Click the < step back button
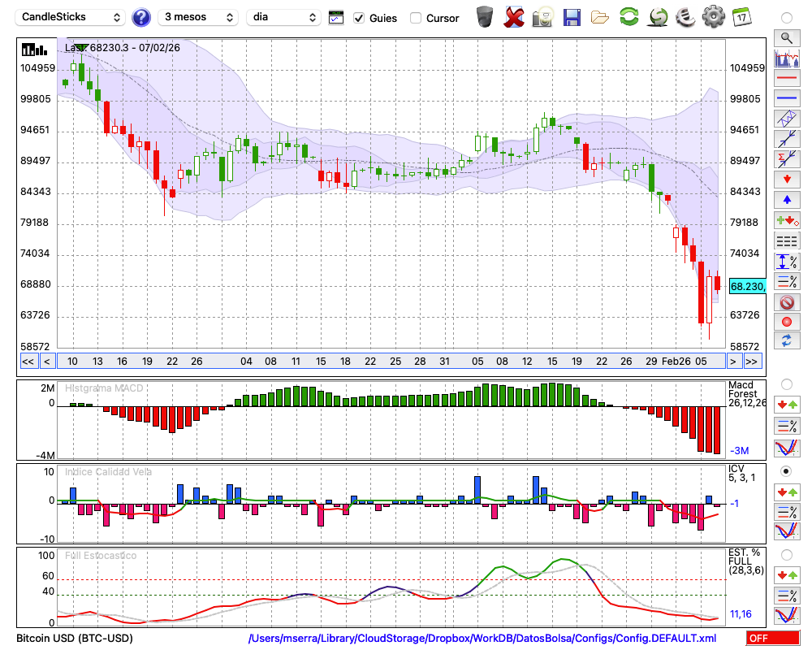The width and height of the screenshot is (812, 650). click(x=46, y=362)
